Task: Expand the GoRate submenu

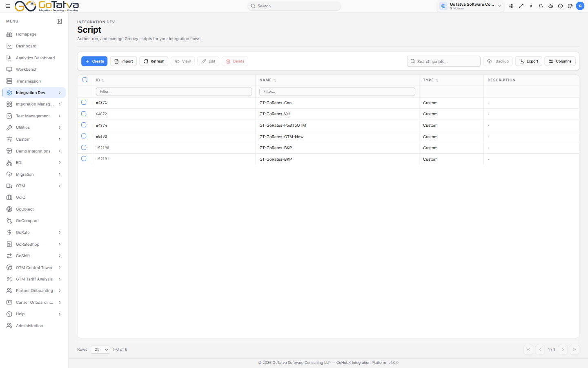Action: coord(34,233)
